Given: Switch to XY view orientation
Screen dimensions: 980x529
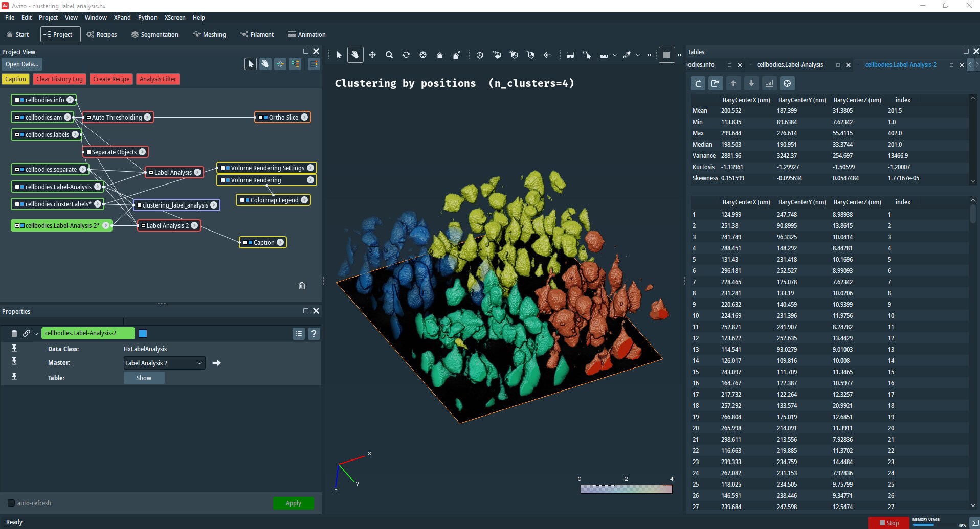Looking at the screenshot, I should [x=497, y=55].
